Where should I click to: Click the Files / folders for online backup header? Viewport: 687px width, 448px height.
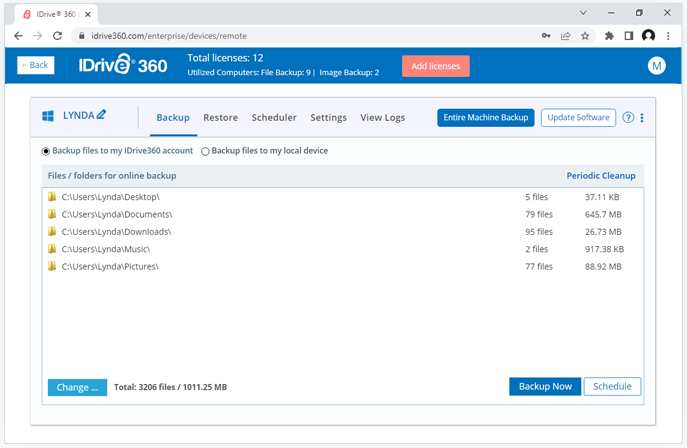(x=112, y=176)
